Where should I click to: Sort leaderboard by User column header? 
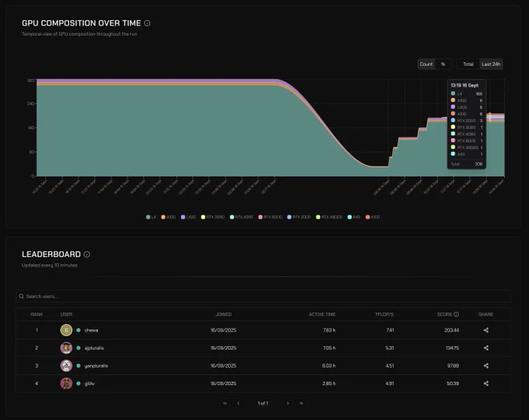(x=66, y=314)
